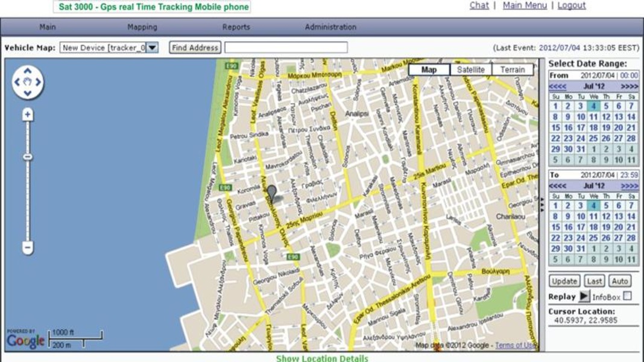Click Show Location Details link
Screen dimensions: 644x362
322,358
